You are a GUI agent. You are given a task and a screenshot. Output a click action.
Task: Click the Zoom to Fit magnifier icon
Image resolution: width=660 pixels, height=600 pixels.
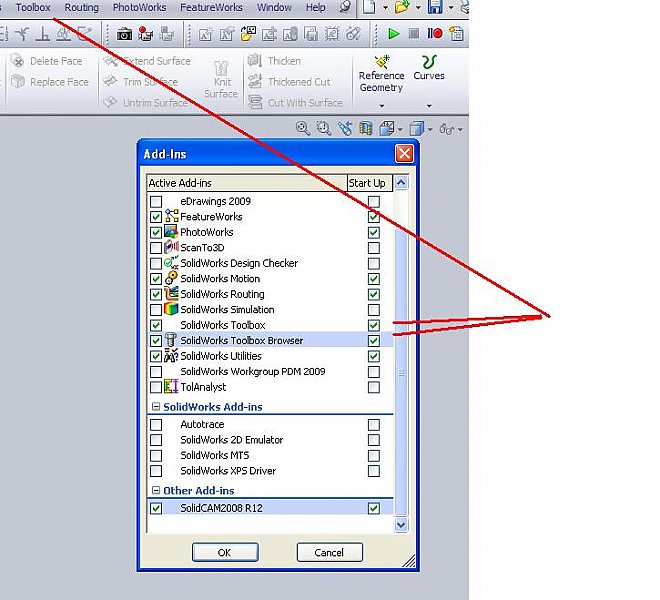[303, 128]
